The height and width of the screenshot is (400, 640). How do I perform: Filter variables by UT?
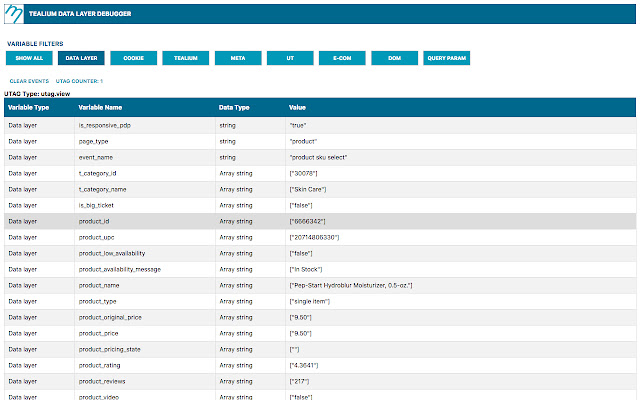coord(290,58)
